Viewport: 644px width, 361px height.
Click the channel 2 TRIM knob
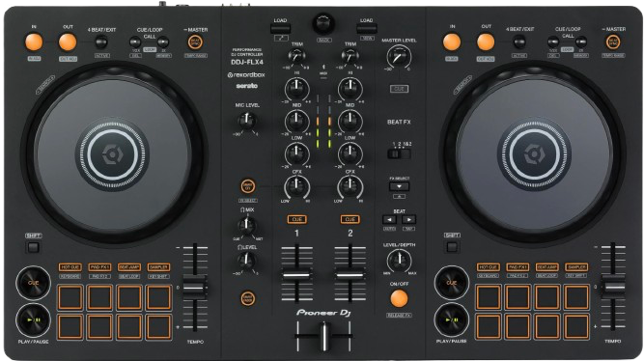click(350, 56)
